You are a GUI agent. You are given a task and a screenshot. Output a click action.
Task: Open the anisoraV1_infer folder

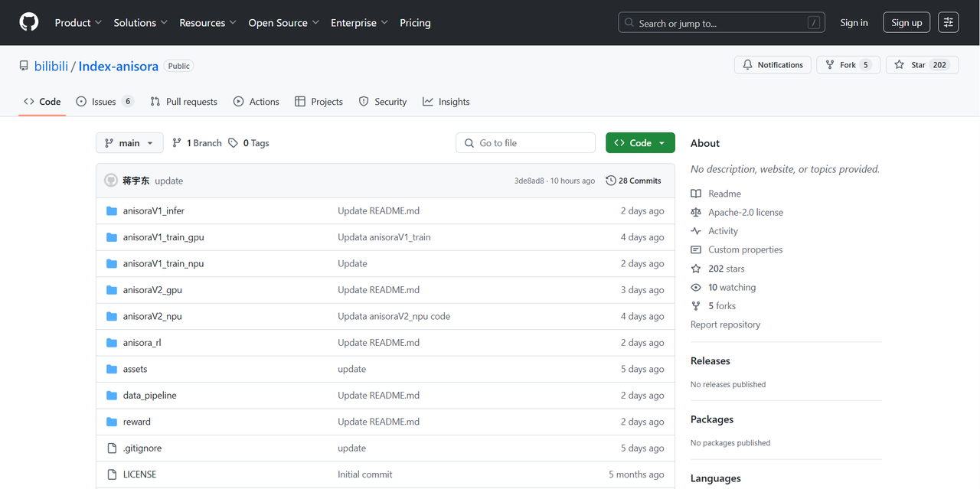tap(154, 211)
